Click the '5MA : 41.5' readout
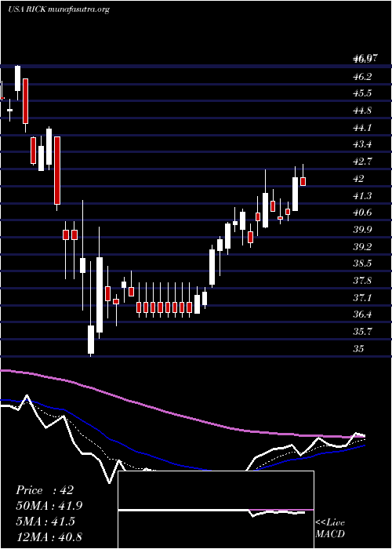 click(x=45, y=522)
